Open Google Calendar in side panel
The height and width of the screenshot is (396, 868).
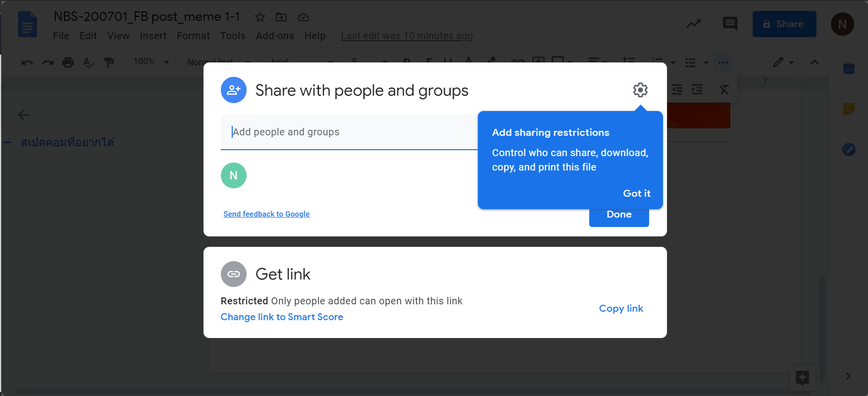click(x=849, y=68)
